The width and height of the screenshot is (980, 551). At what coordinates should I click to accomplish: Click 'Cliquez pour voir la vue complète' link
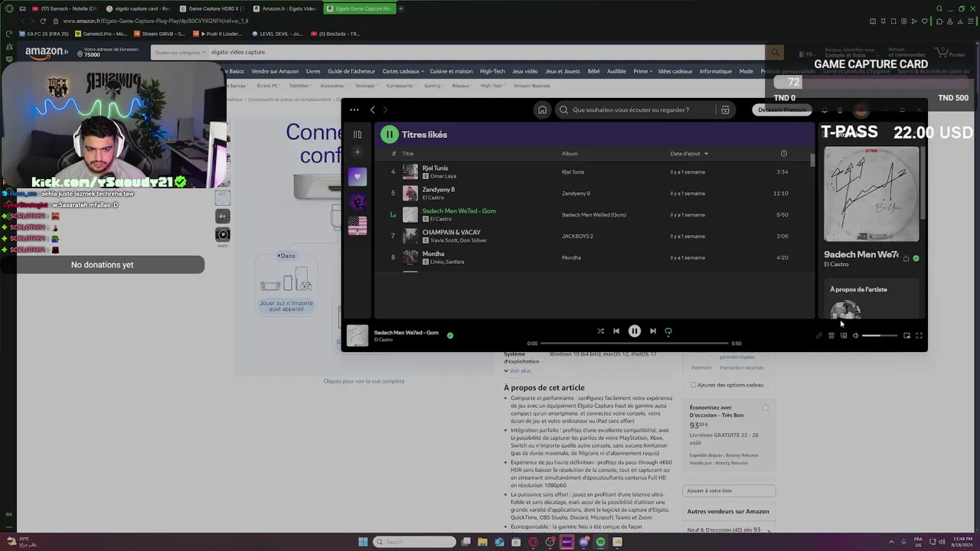364,381
